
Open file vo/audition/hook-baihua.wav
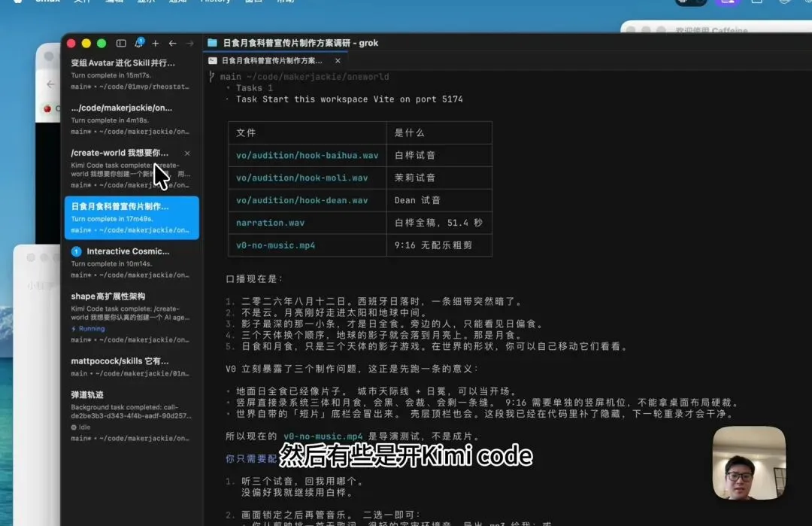[307, 156]
